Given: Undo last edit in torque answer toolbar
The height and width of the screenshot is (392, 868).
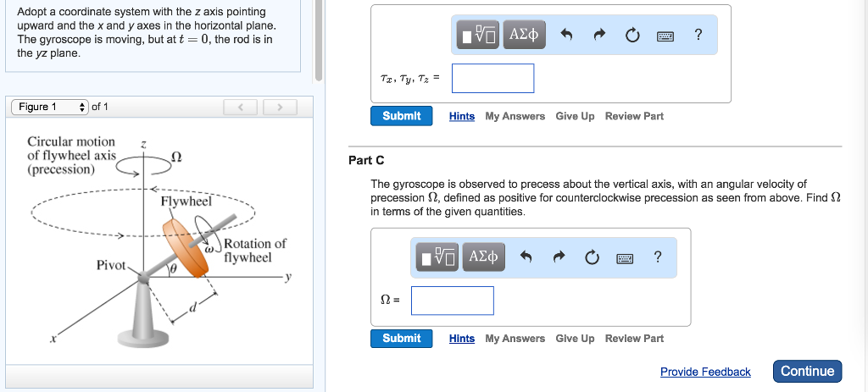Looking at the screenshot, I should click(566, 36).
